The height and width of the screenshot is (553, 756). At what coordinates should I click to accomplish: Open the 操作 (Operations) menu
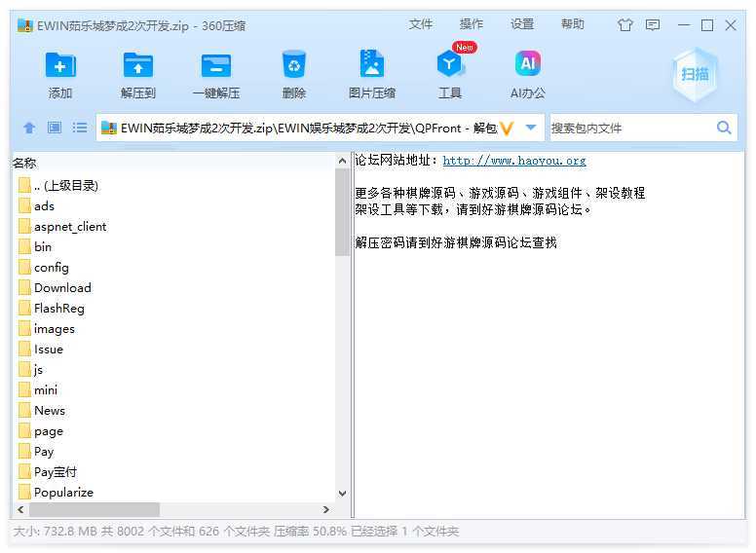click(472, 24)
